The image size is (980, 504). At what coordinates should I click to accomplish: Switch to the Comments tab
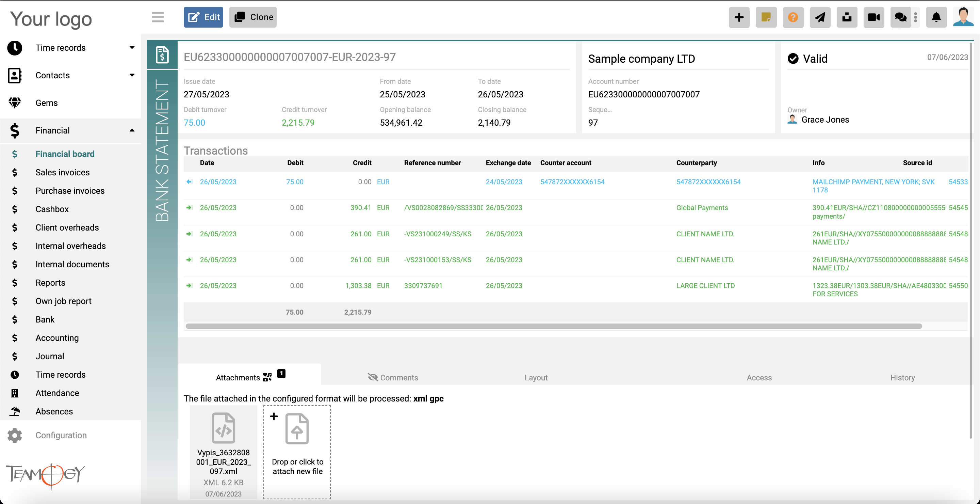(x=393, y=377)
